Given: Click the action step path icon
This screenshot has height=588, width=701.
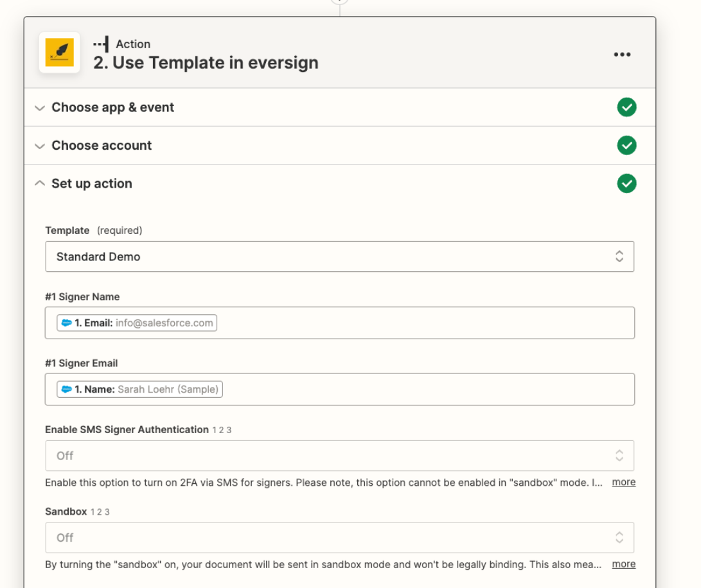Looking at the screenshot, I should point(101,44).
